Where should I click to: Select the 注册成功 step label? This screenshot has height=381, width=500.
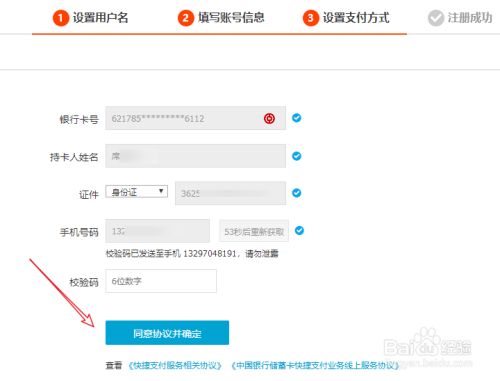point(470,18)
